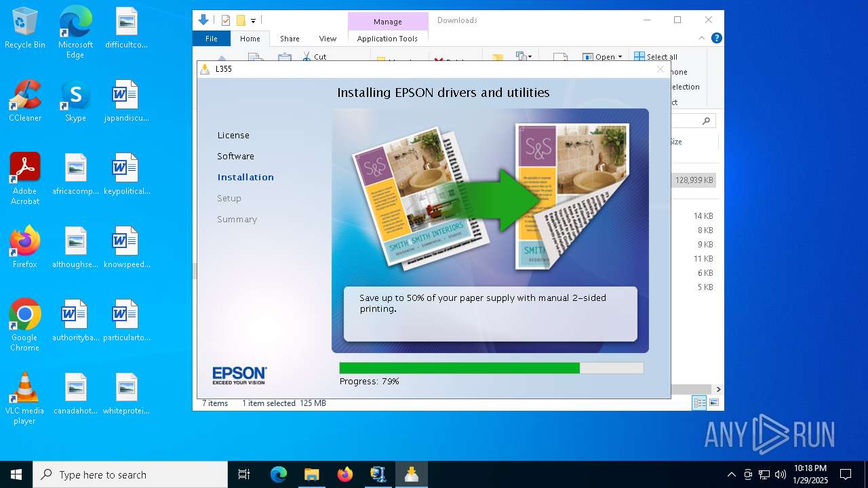The width and height of the screenshot is (868, 488).
Task: Click the Explorer quick access down-arrow icon
Action: point(203,20)
